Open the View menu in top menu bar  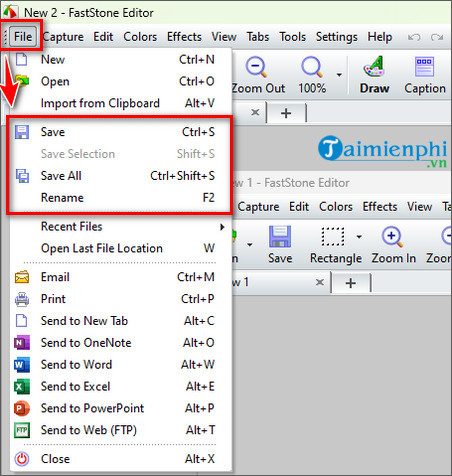coord(224,37)
